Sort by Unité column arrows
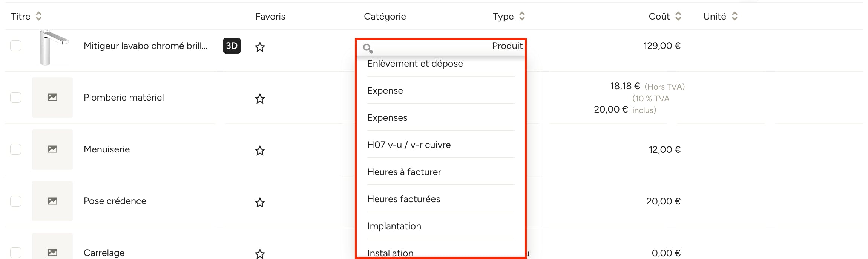The width and height of the screenshot is (868, 259). click(x=735, y=16)
